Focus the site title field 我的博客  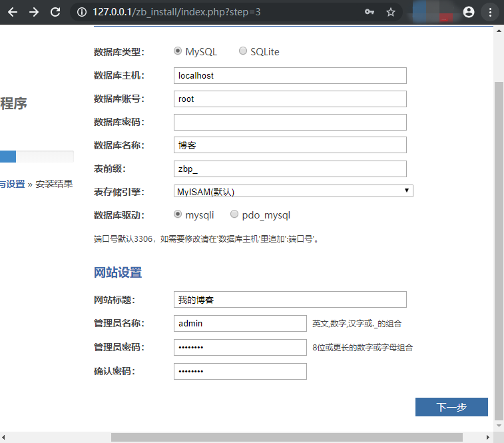pyautogui.click(x=290, y=300)
